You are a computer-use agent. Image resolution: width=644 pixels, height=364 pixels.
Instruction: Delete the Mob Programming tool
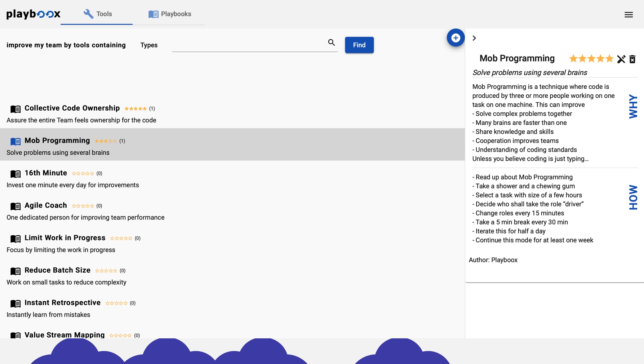(632, 59)
